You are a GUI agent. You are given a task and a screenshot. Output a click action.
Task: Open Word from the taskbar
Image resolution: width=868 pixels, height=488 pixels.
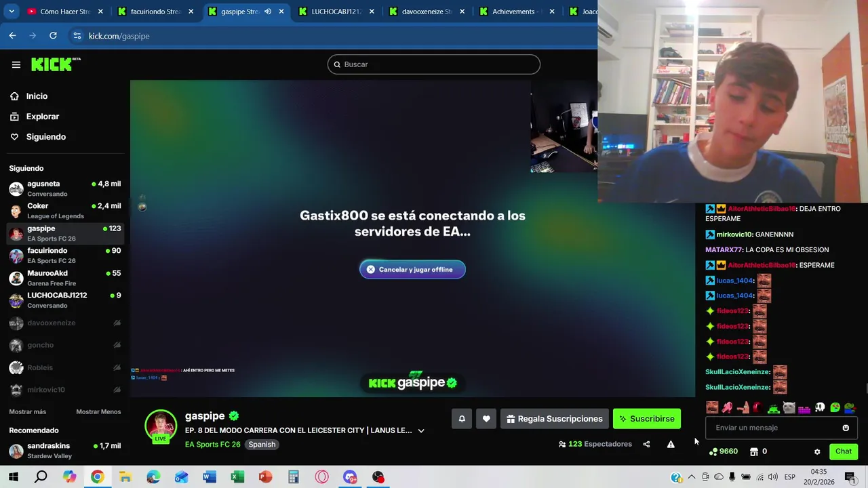click(210, 477)
